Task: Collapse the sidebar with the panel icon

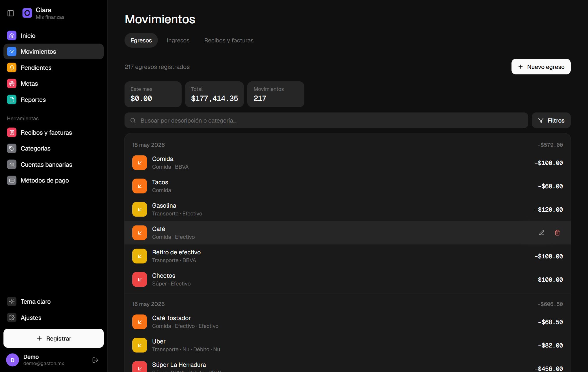Action: [x=11, y=13]
